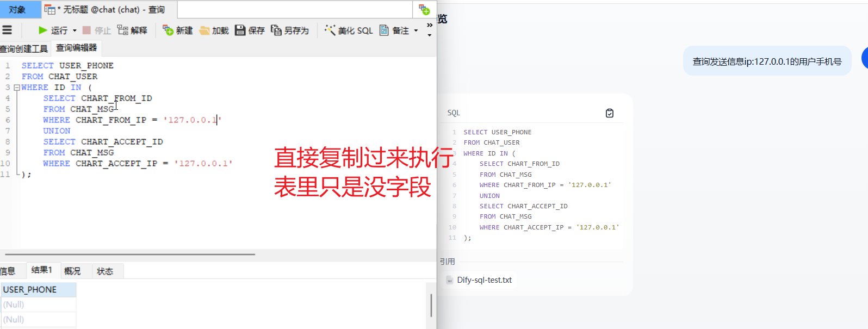Click the 备注 comment button
The height and width of the screenshot is (329, 868).
pyautogui.click(x=394, y=30)
